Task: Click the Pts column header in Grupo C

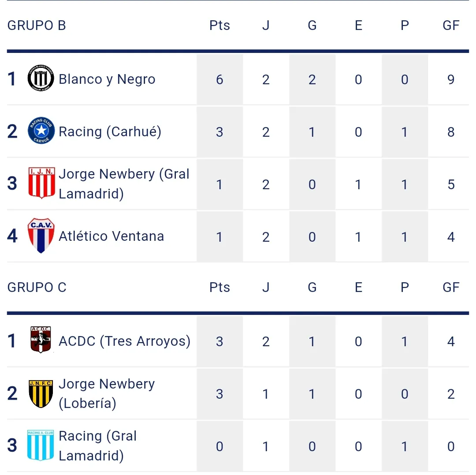Action: pyautogui.click(x=219, y=288)
